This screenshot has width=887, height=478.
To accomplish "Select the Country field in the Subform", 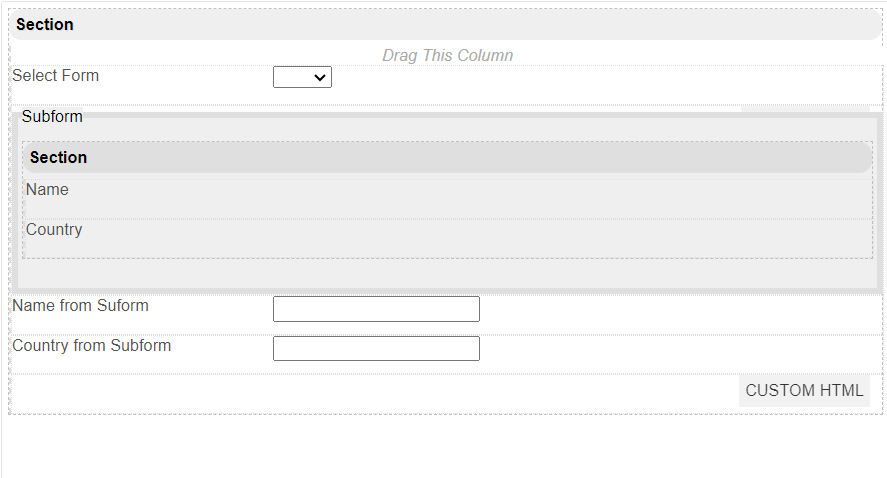I will coord(54,230).
